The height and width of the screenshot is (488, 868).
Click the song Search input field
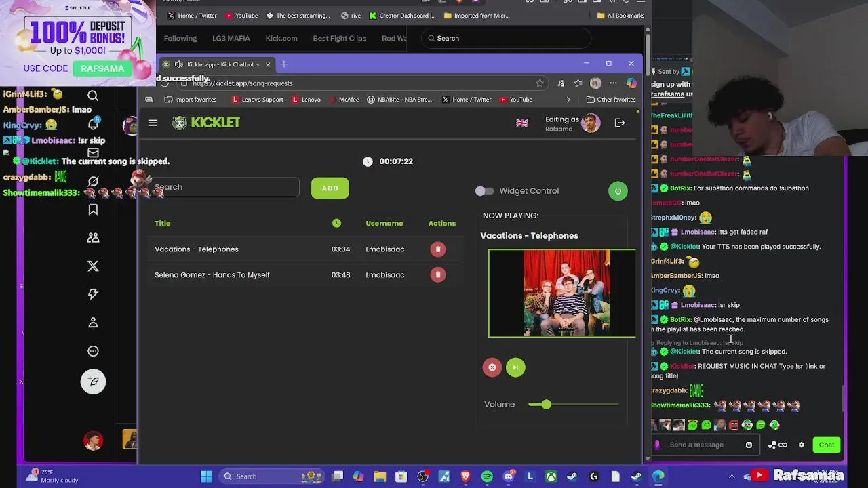click(224, 187)
